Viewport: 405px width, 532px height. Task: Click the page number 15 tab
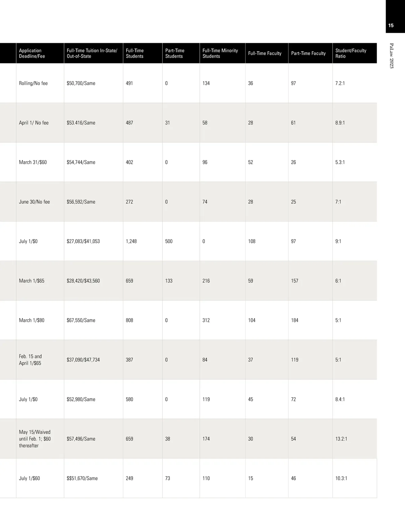pyautogui.click(x=391, y=25)
